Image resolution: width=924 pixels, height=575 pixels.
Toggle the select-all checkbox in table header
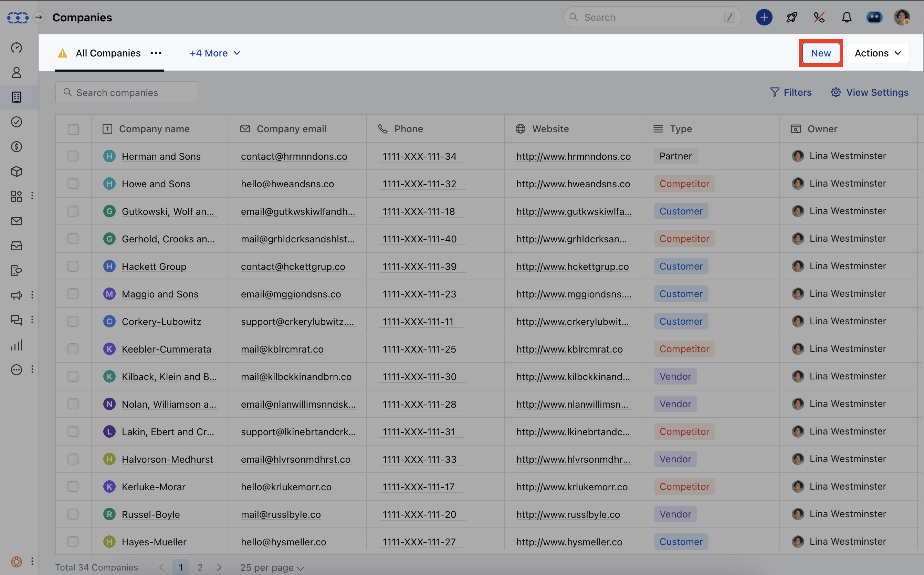73,129
